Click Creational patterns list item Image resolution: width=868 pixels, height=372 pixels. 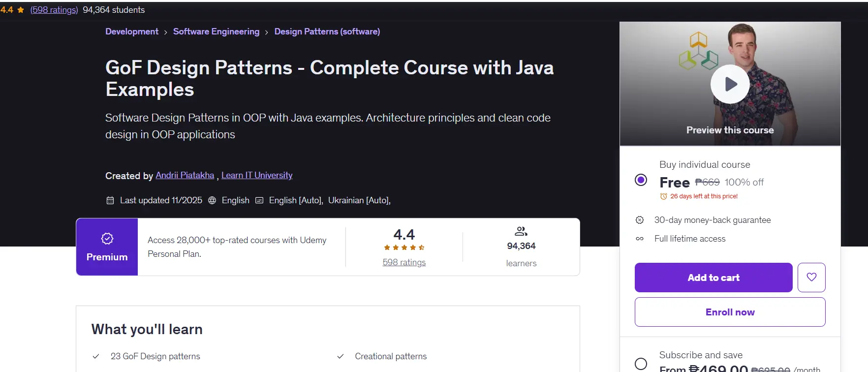[391, 356]
